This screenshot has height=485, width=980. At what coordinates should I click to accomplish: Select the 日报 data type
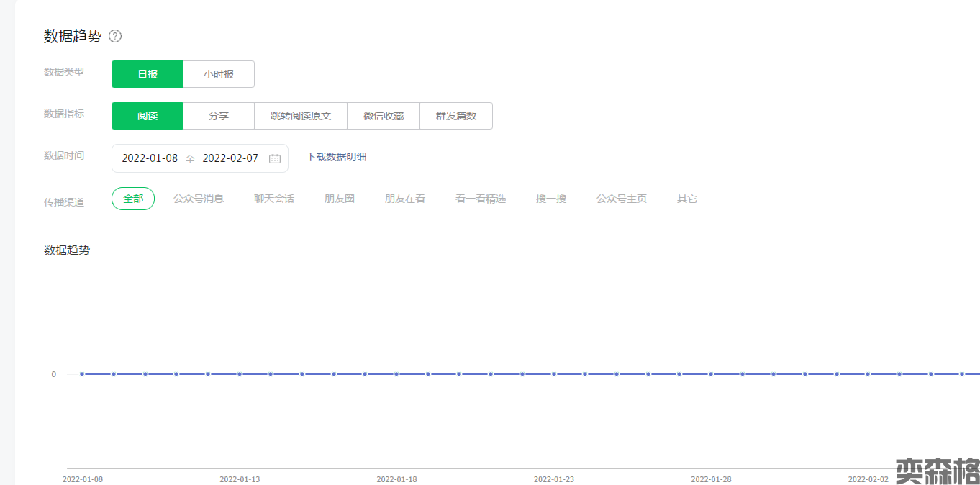click(x=148, y=74)
